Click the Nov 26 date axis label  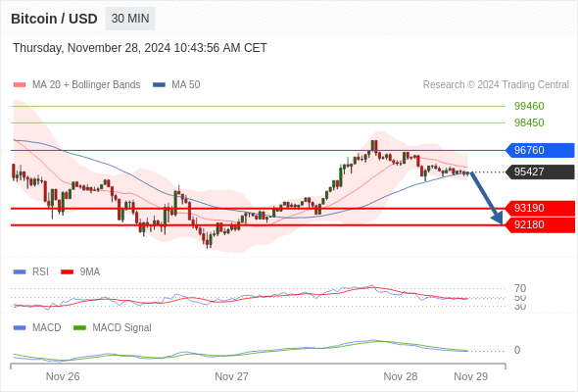coord(63,376)
